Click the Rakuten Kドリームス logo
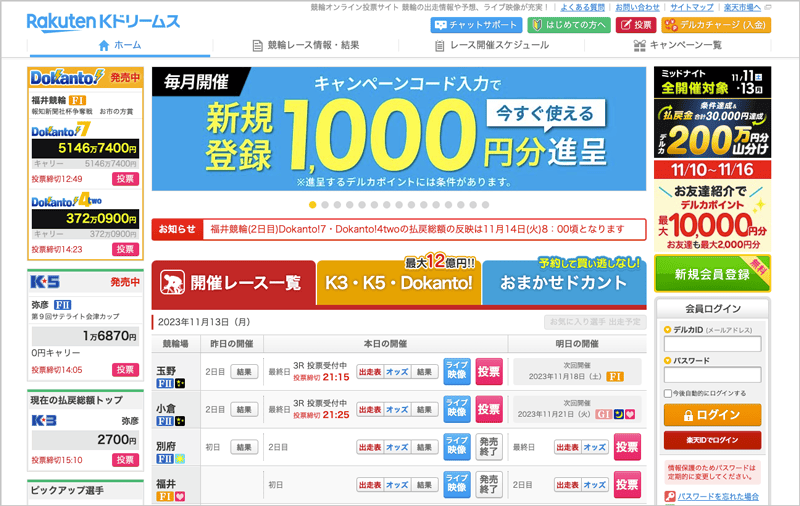 104,22
